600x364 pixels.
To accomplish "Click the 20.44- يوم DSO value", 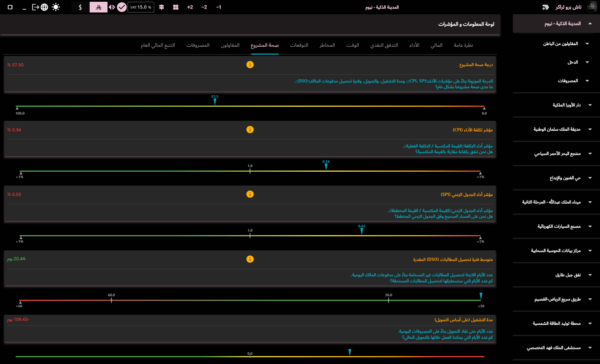I will tap(17, 259).
